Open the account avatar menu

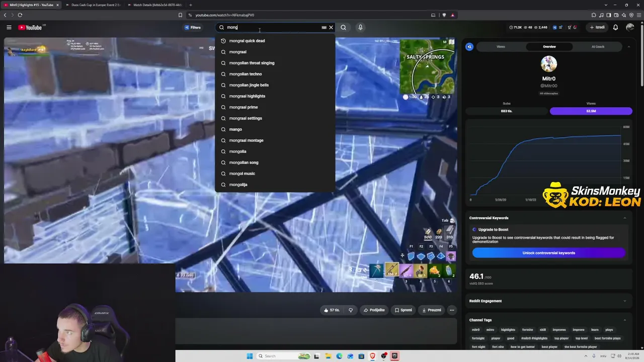pyautogui.click(x=630, y=28)
